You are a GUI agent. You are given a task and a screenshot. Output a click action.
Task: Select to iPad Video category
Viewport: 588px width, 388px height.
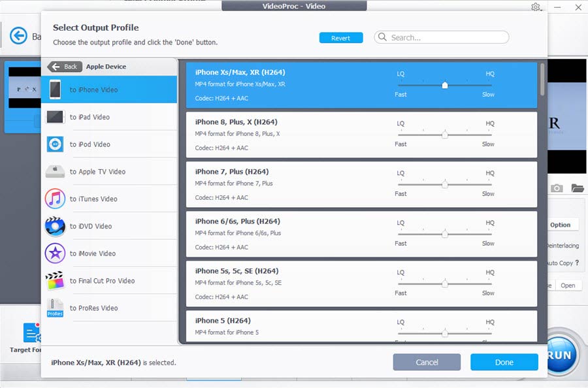coord(109,117)
